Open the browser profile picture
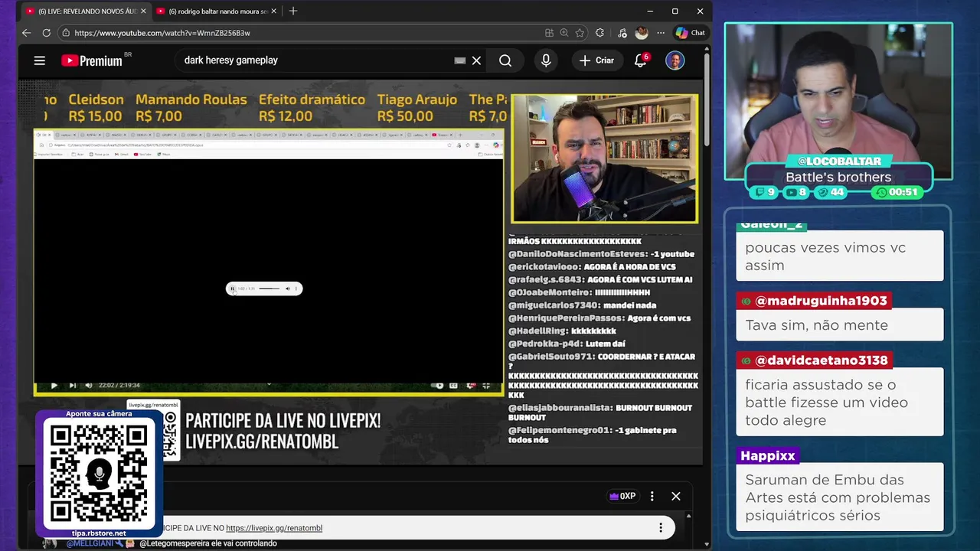980x551 pixels. click(642, 33)
